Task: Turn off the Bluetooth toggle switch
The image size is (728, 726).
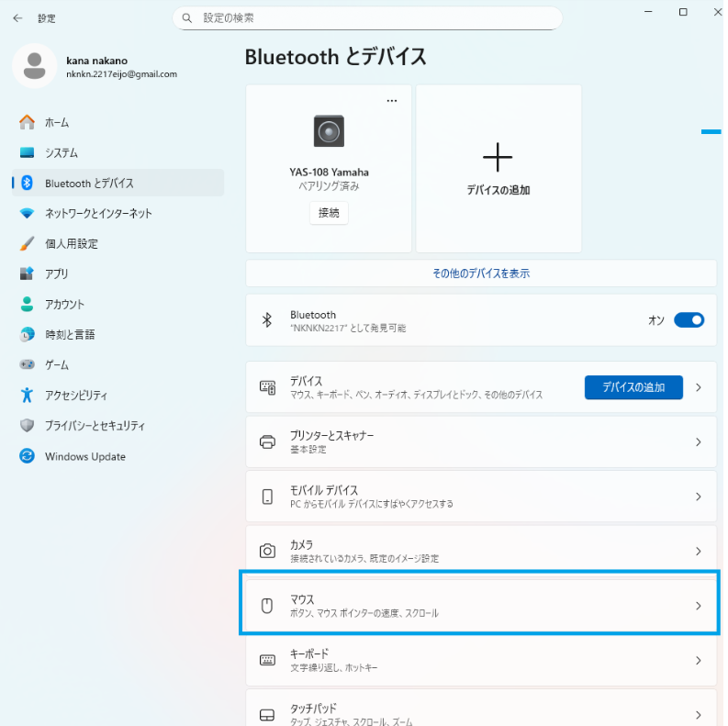Action: point(689,320)
